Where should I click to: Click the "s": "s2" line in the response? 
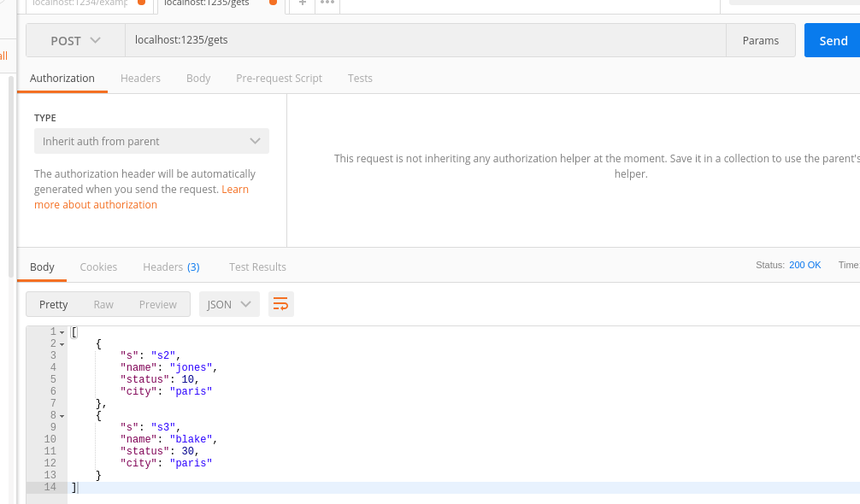click(150, 355)
